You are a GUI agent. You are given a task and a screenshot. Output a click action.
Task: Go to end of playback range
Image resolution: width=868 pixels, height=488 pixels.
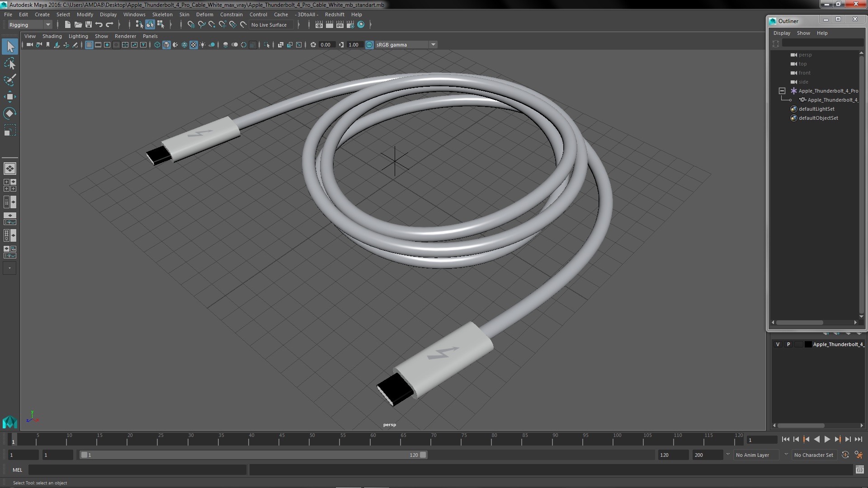coord(859,439)
